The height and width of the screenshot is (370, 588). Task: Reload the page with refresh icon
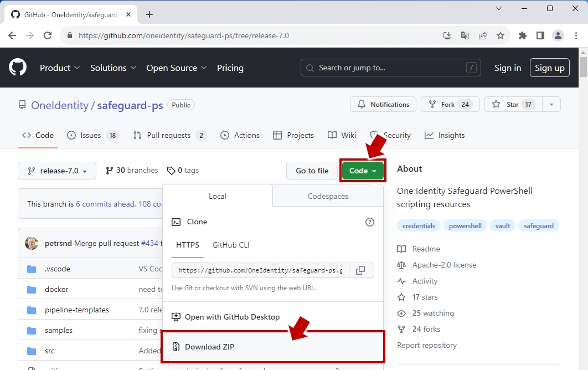click(x=48, y=35)
